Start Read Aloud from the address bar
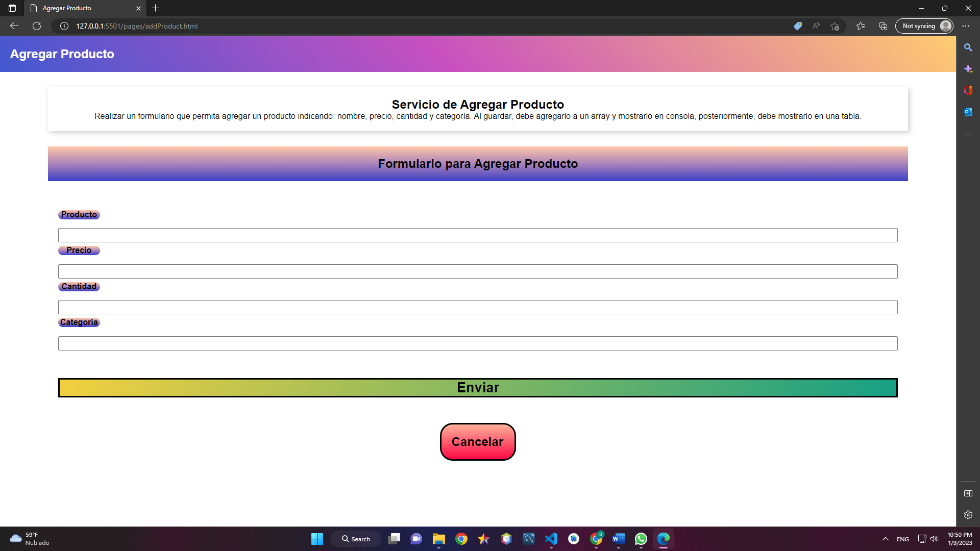The image size is (980, 551). (x=816, y=26)
